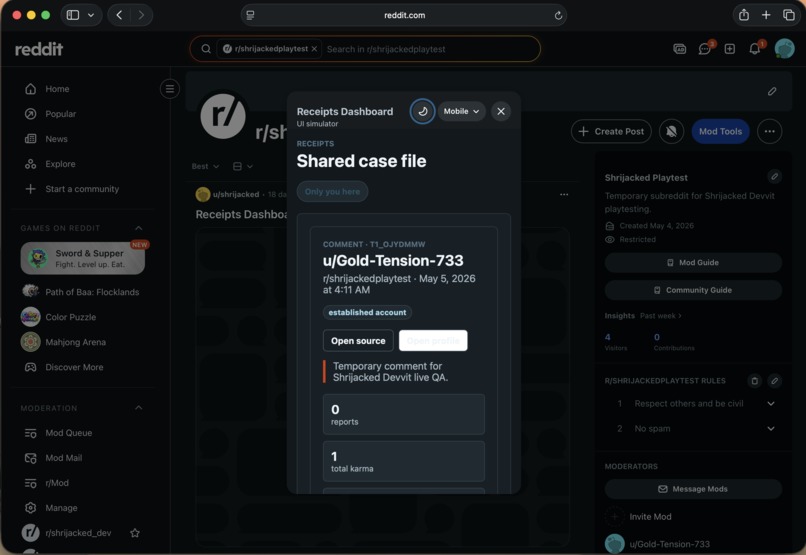
Task: Open Mod Tools
Action: 720,132
